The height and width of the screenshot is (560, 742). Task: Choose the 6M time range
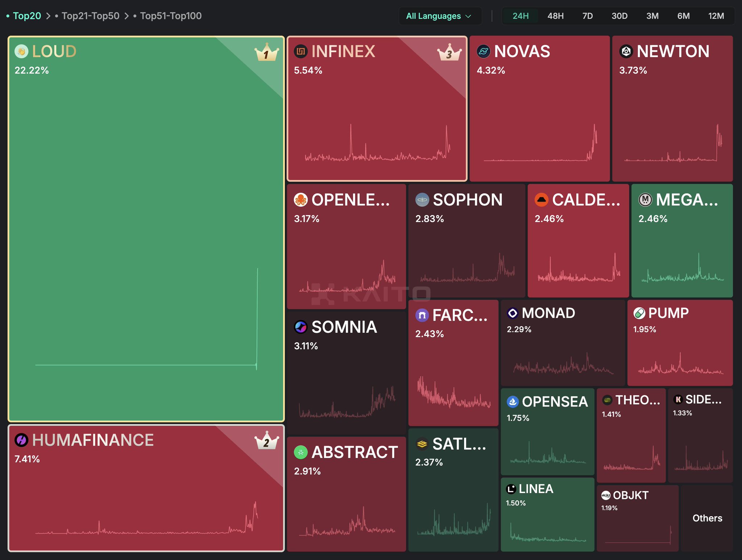coord(684,16)
